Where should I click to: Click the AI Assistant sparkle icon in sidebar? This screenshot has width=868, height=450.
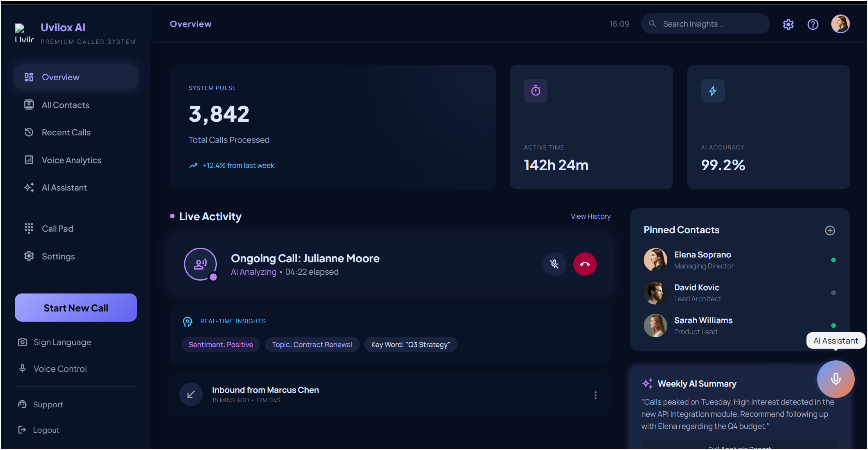click(29, 187)
